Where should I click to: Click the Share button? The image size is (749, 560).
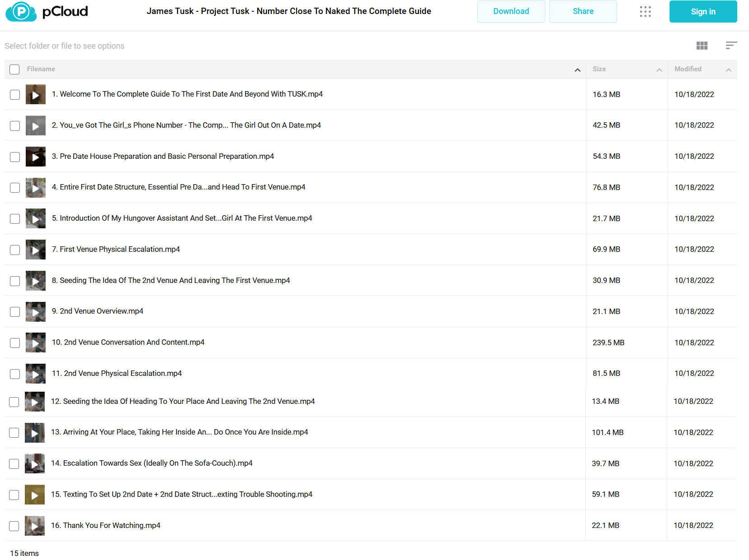(x=583, y=11)
